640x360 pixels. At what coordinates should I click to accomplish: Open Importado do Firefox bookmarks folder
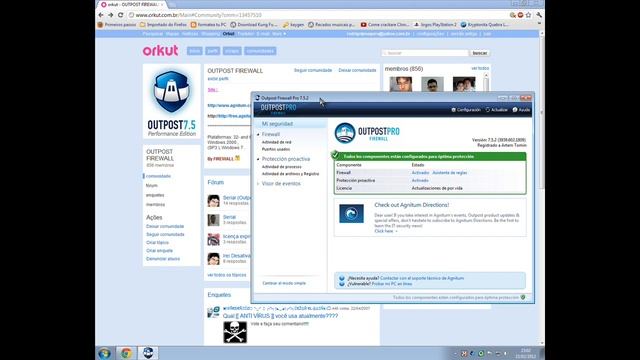coord(163,24)
